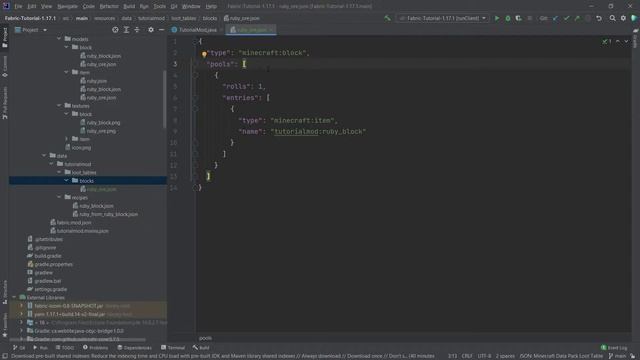Image resolution: width=640 pixels, height=360 pixels.
Task: Open the Refactor menu
Action: pos(109,6)
